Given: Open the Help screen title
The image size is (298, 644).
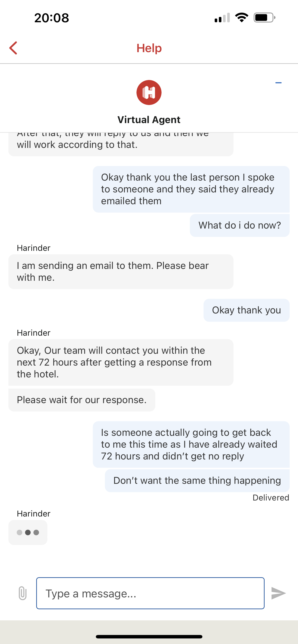Looking at the screenshot, I should [x=149, y=48].
